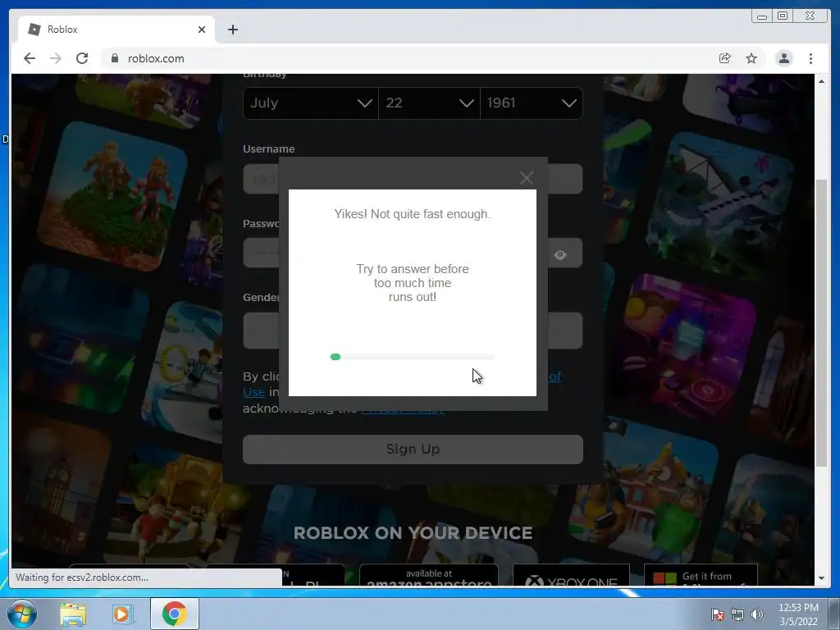
Task: Switch to the Roblox tab
Action: (x=116, y=30)
